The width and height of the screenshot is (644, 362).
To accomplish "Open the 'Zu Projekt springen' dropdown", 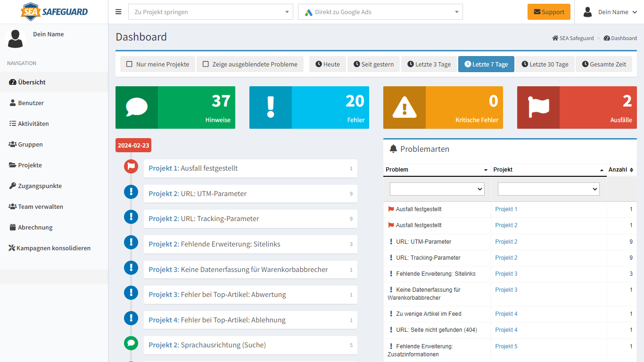I will [211, 12].
